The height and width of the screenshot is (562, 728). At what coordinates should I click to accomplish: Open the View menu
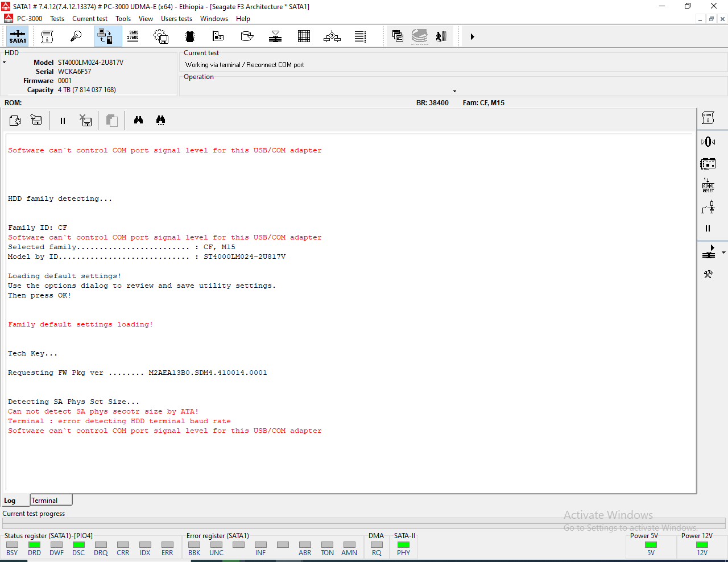[146, 19]
